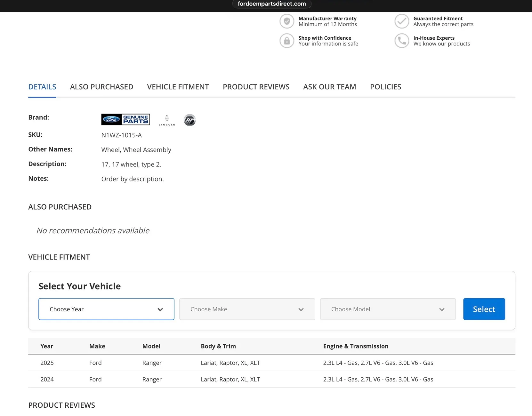Click the blue Select button
Image resolution: width=532 pixels, height=416 pixels.
tap(484, 309)
